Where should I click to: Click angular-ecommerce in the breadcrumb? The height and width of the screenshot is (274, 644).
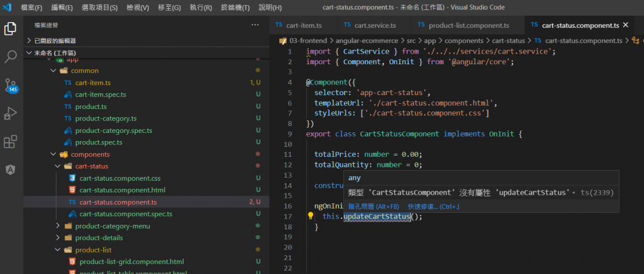point(367,41)
